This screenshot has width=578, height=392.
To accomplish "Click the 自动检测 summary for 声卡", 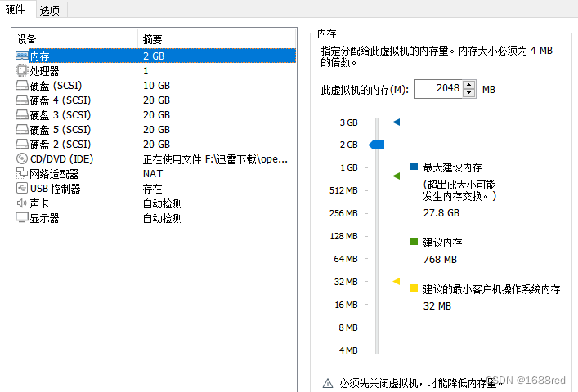I will (x=163, y=203).
